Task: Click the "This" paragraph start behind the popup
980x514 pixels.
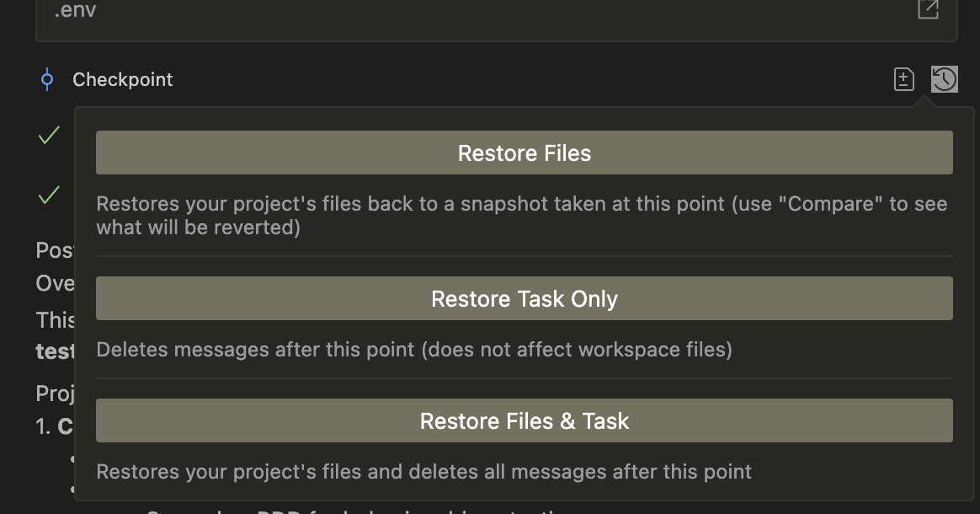Action: point(55,320)
